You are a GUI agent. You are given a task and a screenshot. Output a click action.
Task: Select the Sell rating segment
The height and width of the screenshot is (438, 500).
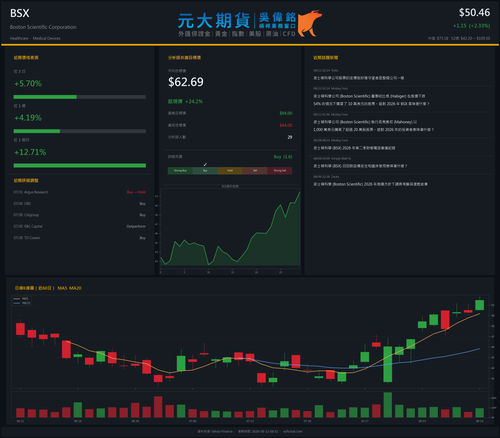255,171
